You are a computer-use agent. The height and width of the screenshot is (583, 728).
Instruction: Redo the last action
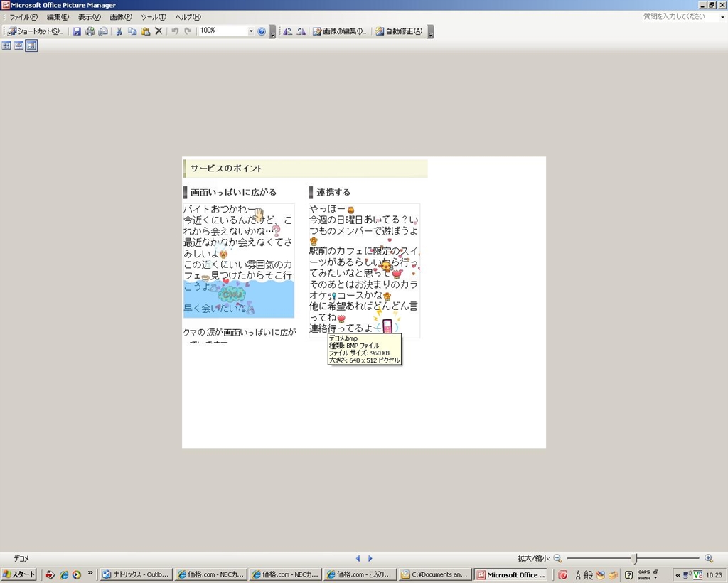pos(188,31)
